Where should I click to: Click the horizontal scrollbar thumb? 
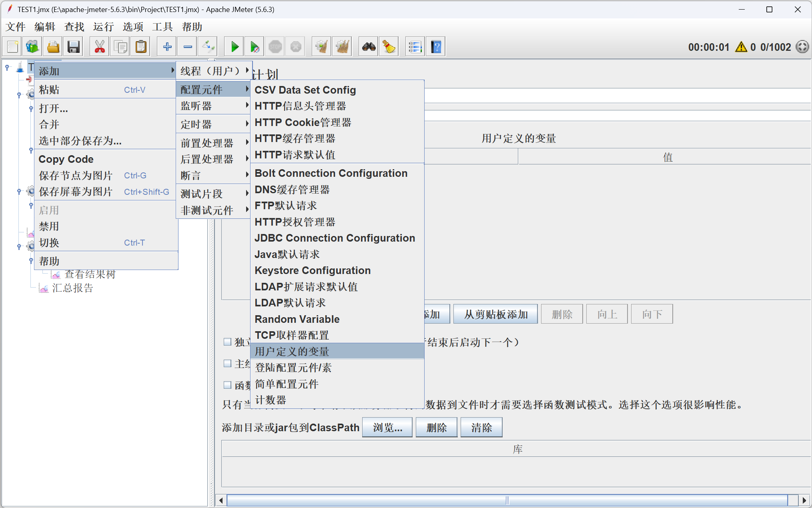pyautogui.click(x=507, y=500)
